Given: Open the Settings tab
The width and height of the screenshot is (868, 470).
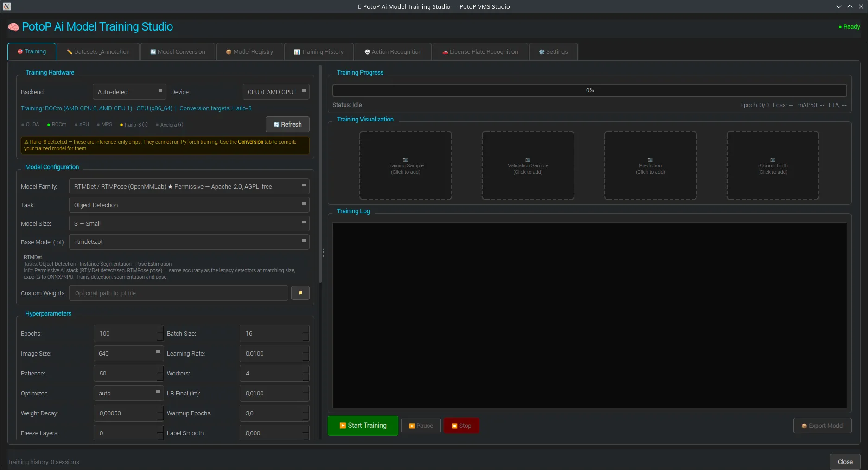Looking at the screenshot, I should click(553, 52).
